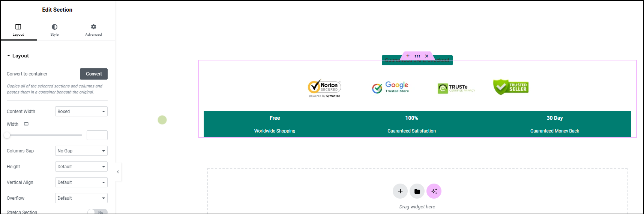Focus the Width value input box

coord(97,135)
